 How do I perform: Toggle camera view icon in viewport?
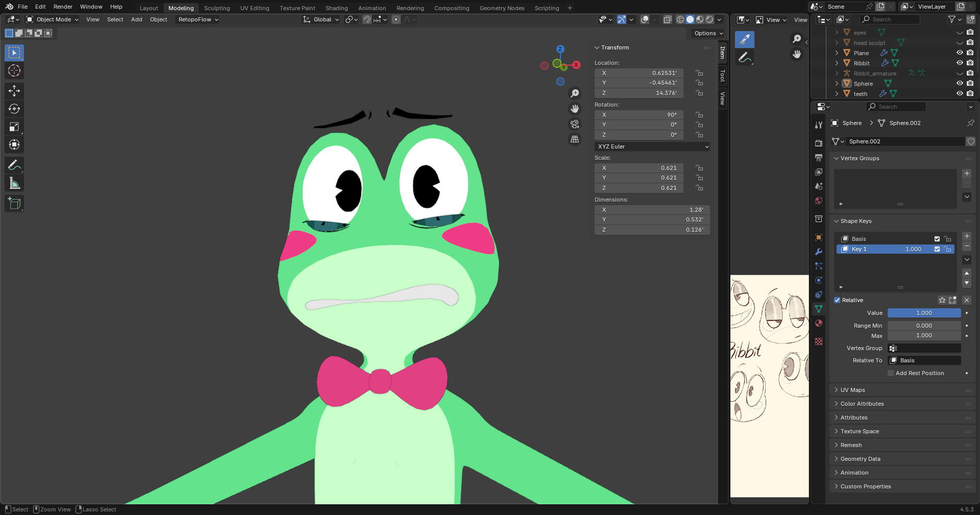575,124
